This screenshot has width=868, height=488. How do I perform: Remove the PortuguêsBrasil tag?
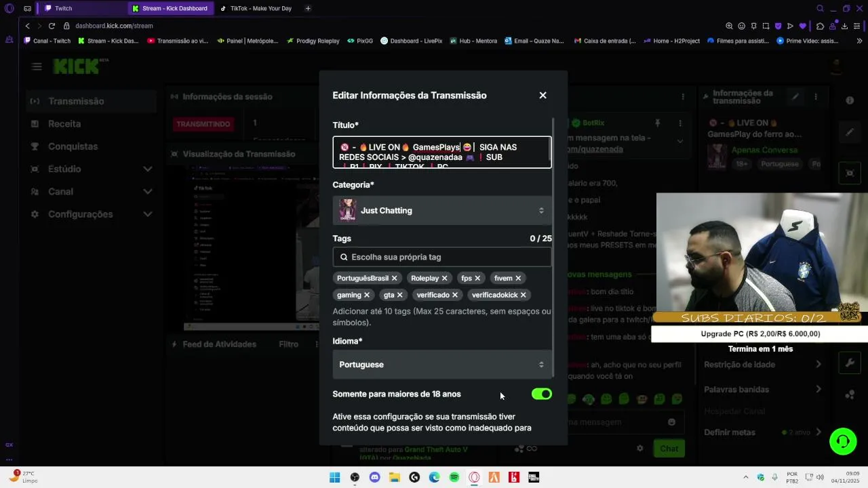coord(394,279)
